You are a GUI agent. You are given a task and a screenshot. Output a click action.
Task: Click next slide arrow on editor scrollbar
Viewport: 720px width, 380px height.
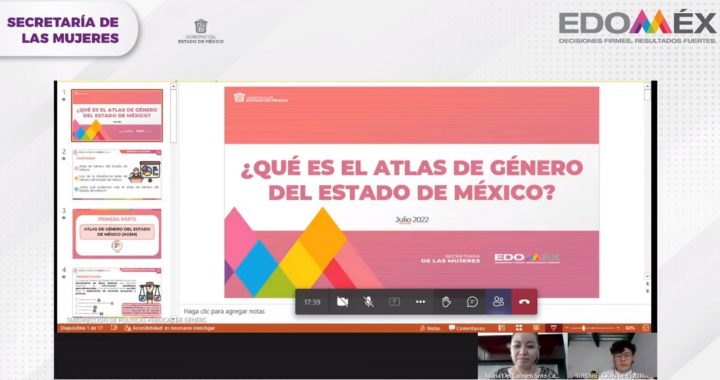pyautogui.click(x=647, y=291)
